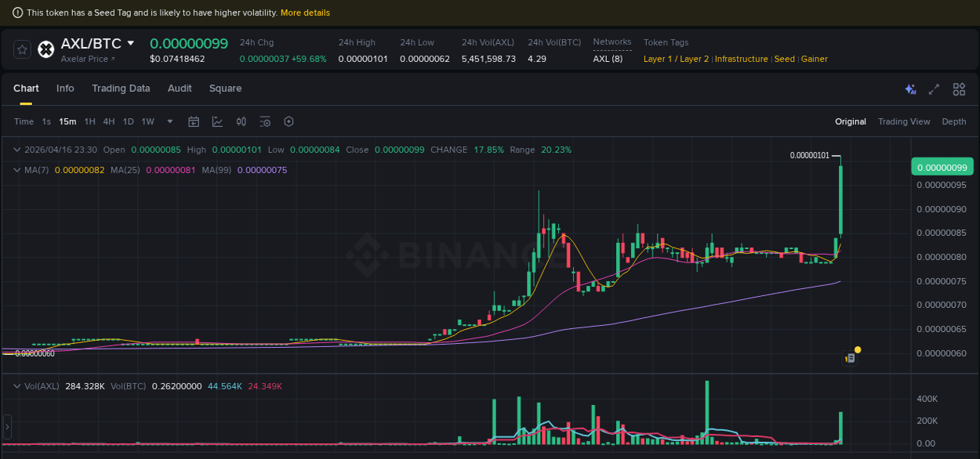Click the 24.349K volume MA value
This screenshot has width=980, height=459.
coord(265,386)
